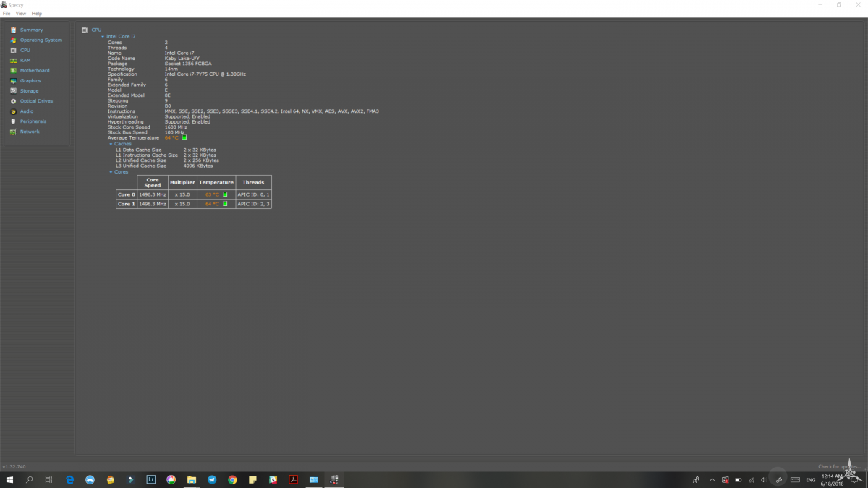
Task: Launch Telegram from the taskbar
Action: click(x=212, y=479)
